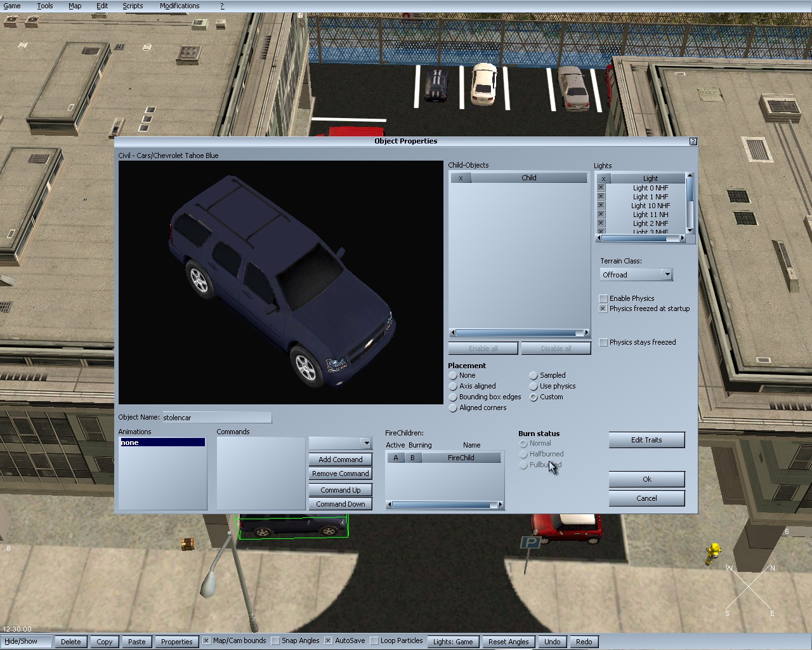Click the help icon in the Object Properties title bar
Viewport: 812px width, 650px height.
(693, 142)
